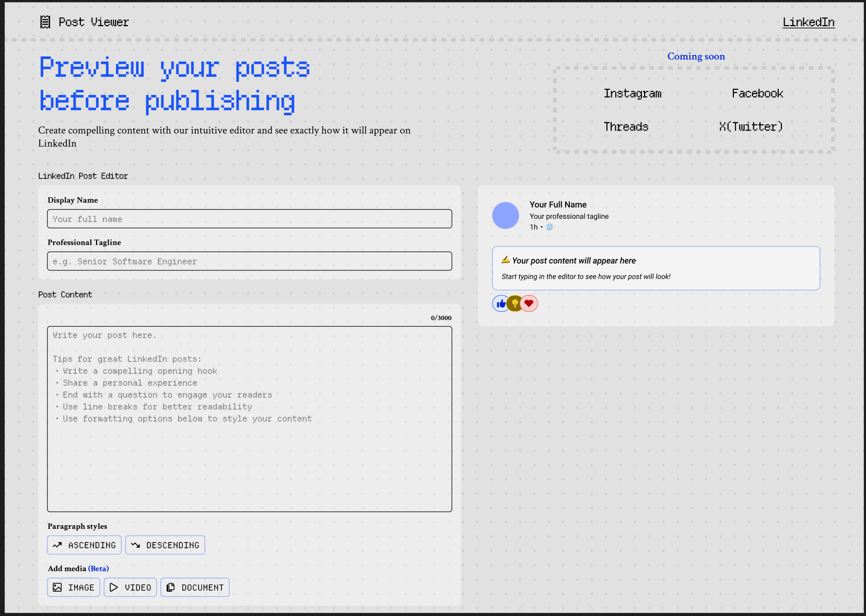Click the 'Post Content' heading

pyautogui.click(x=65, y=294)
